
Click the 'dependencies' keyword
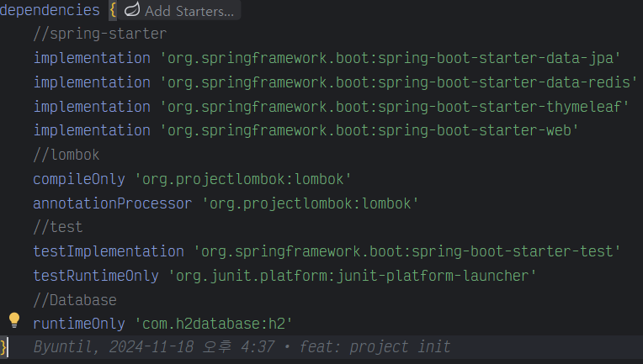tap(50, 10)
